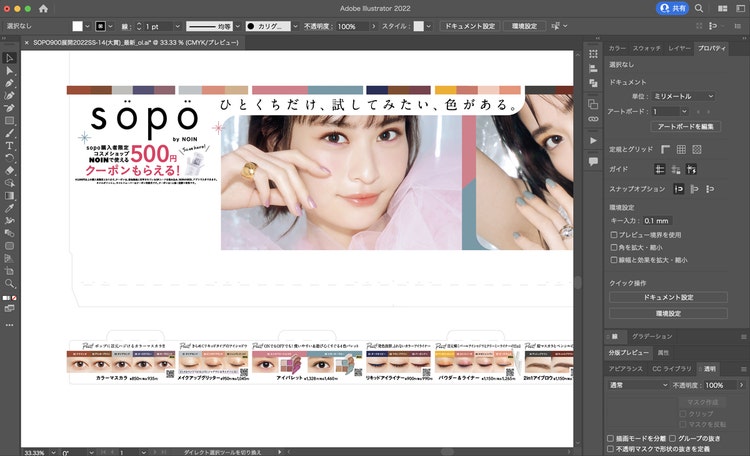Toggle smart guides icon

pyautogui.click(x=691, y=169)
